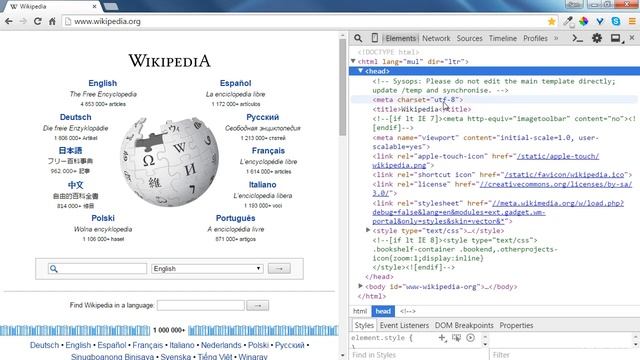Open DevTools settings gear
The height and width of the screenshot is (360, 640).
click(x=597, y=38)
